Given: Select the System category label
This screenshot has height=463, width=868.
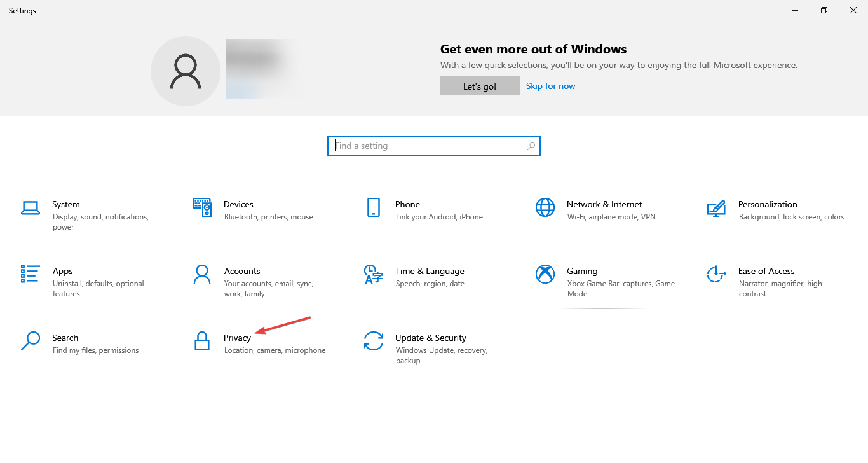Looking at the screenshot, I should [x=66, y=204].
